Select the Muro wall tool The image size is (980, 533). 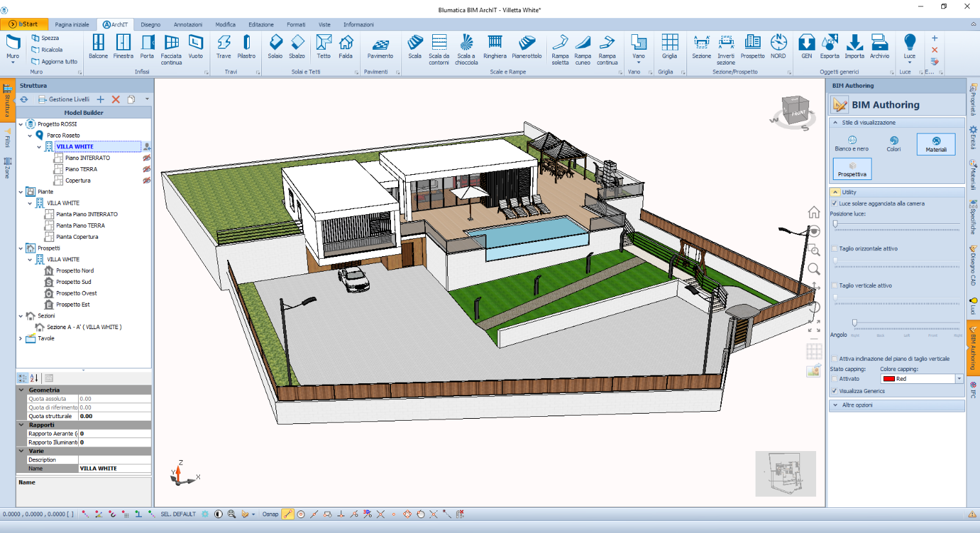click(13, 47)
